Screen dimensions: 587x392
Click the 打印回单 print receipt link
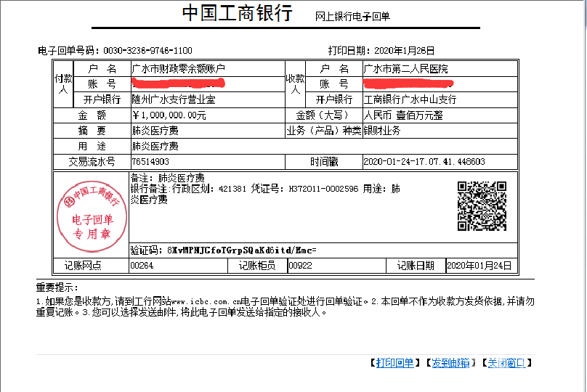click(x=394, y=363)
